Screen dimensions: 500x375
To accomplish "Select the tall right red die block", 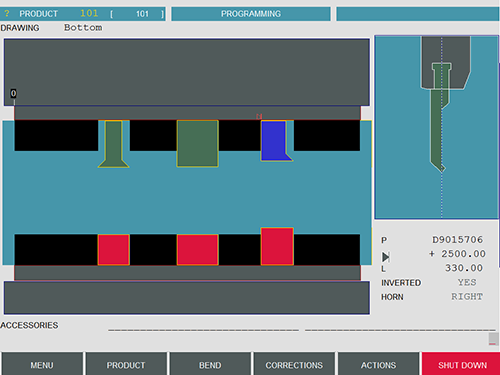I will click(277, 246).
